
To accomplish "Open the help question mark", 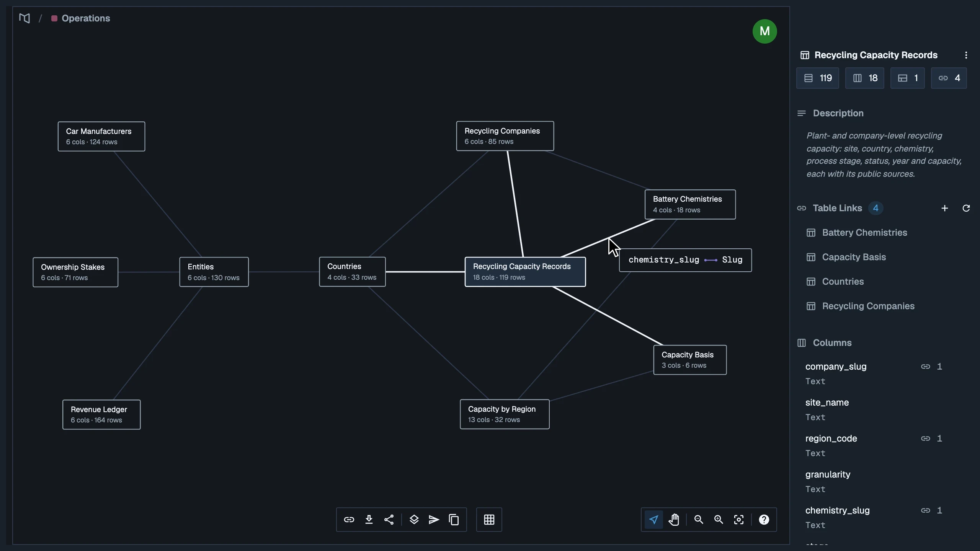I will pyautogui.click(x=764, y=520).
